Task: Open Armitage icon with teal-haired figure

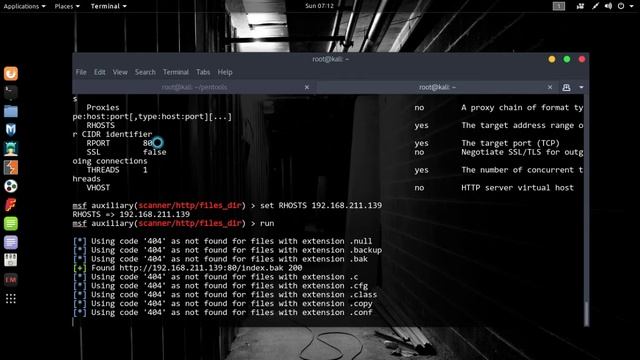Action: (11, 149)
